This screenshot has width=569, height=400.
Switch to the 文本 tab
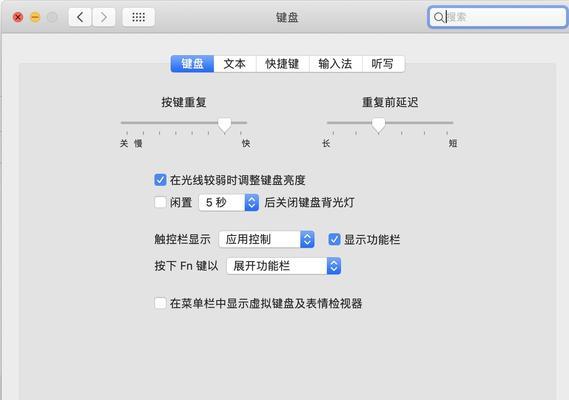coord(235,64)
